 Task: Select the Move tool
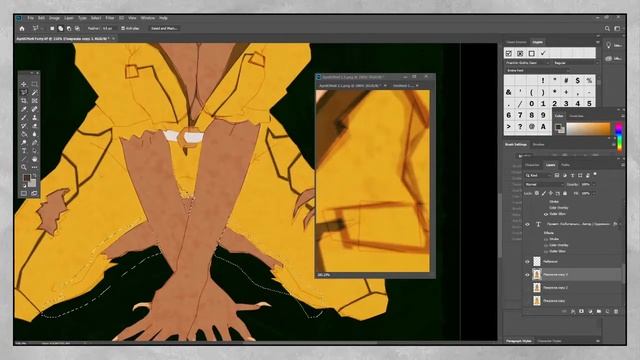click(24, 84)
